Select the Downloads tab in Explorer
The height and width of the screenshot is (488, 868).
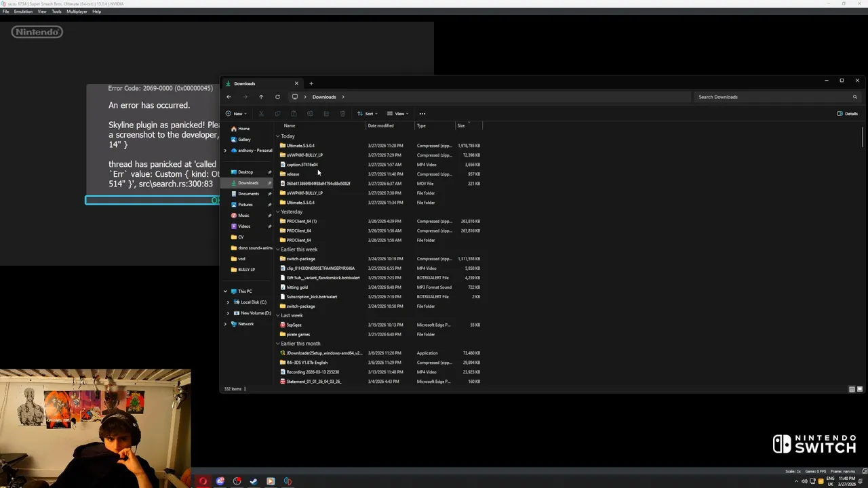262,83
